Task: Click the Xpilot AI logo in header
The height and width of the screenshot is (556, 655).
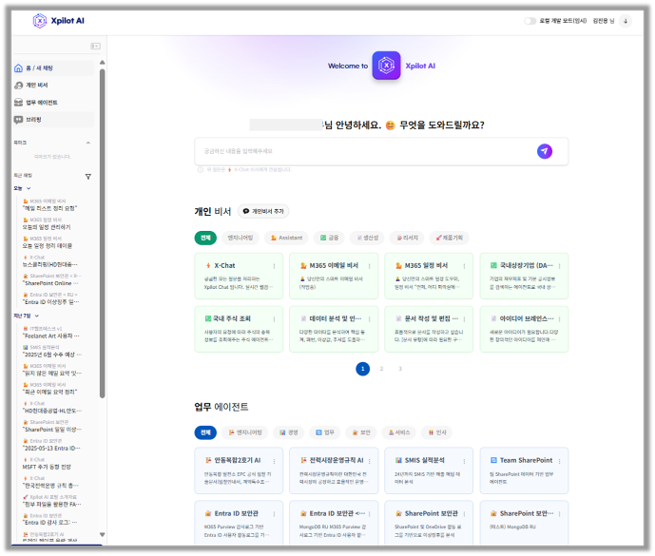Action: (x=58, y=20)
